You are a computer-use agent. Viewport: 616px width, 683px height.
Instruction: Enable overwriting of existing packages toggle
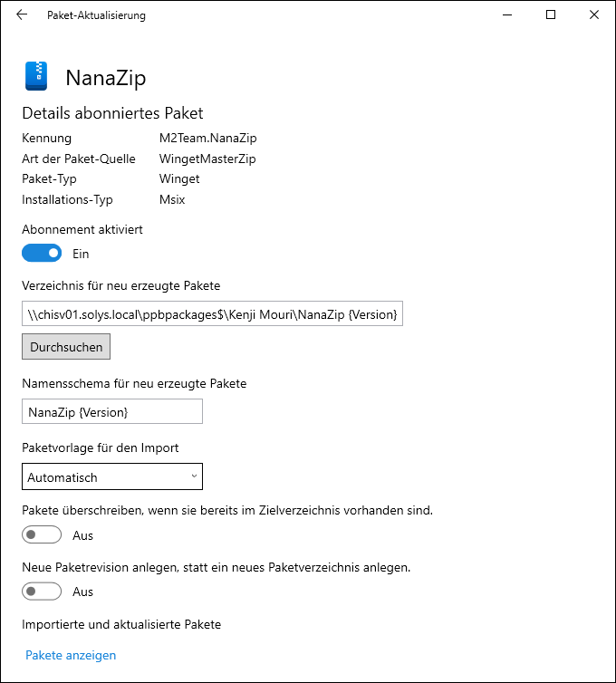coord(42,535)
